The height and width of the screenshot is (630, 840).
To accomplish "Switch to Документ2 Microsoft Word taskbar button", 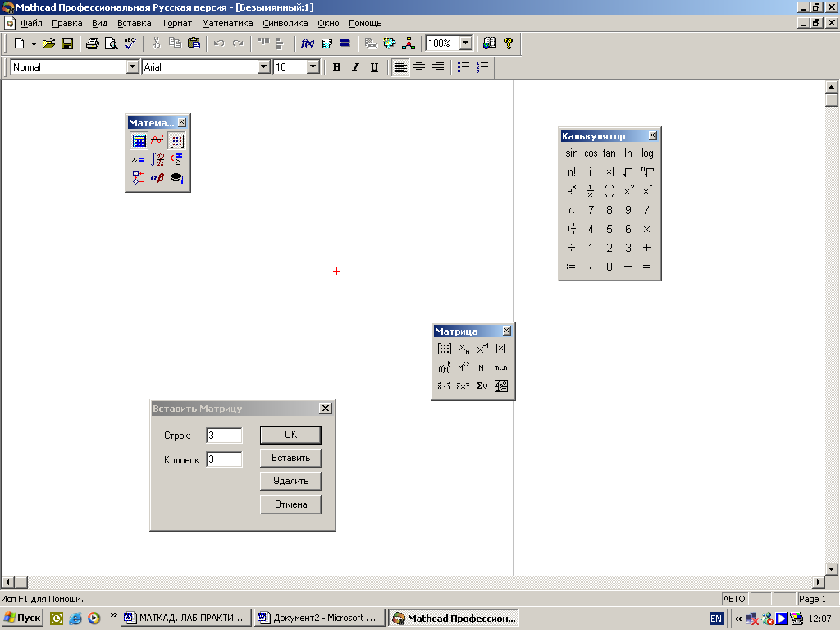I will (320, 618).
